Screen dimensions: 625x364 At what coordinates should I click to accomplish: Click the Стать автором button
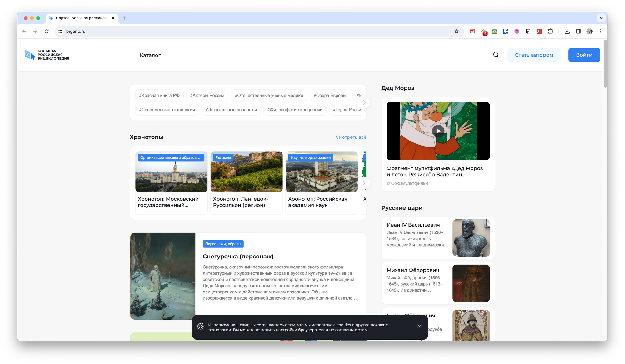534,55
